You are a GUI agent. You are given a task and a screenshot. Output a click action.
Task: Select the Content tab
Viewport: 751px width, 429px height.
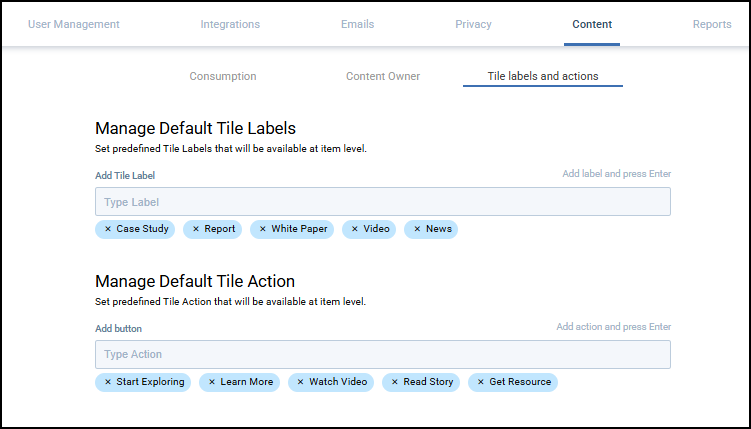[x=592, y=24]
